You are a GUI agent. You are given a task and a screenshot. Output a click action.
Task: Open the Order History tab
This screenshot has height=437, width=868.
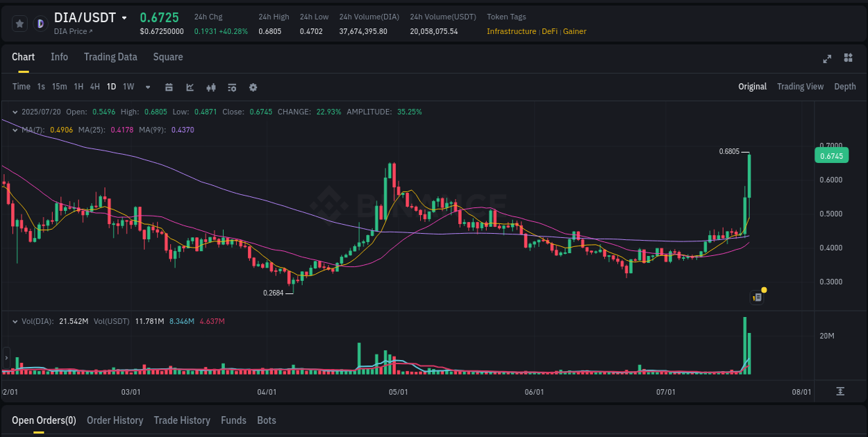pyautogui.click(x=115, y=420)
